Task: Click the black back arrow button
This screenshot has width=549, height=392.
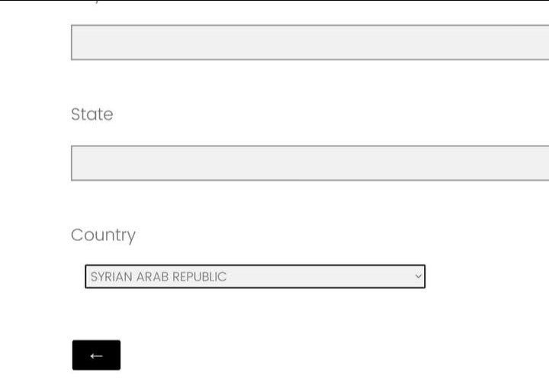Action: [96, 355]
